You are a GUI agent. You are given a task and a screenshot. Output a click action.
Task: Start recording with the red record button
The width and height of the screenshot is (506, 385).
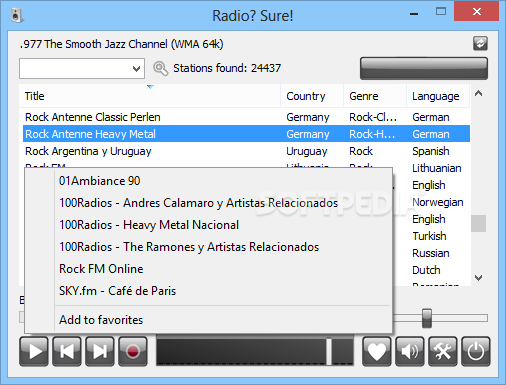click(x=133, y=351)
